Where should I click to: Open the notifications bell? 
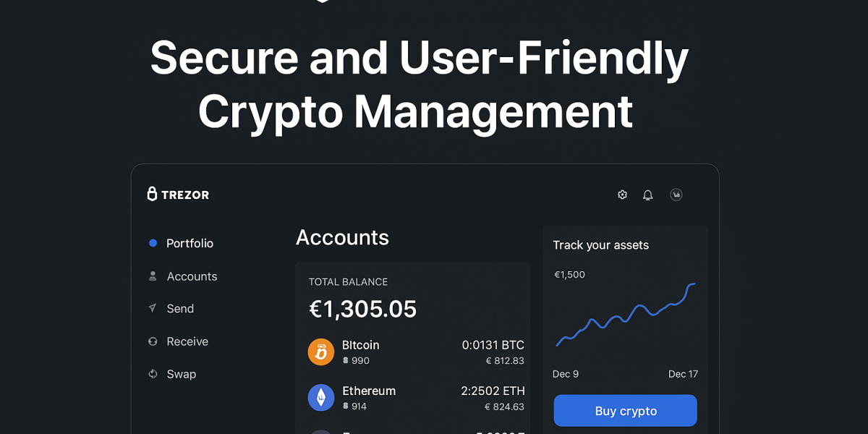click(648, 195)
